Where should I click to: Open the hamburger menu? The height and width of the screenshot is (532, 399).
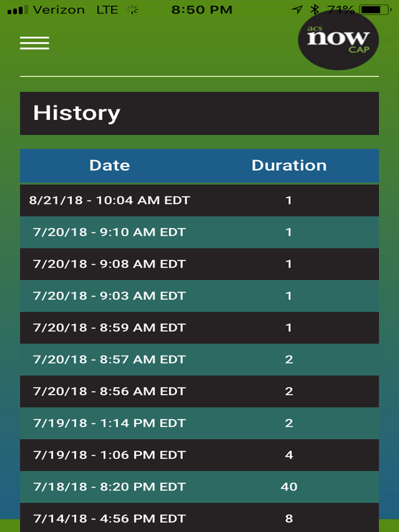(x=35, y=43)
